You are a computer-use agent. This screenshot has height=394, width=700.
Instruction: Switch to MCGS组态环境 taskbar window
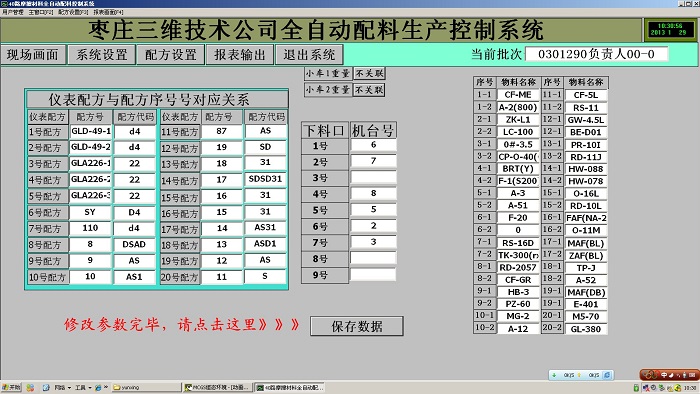click(218, 387)
